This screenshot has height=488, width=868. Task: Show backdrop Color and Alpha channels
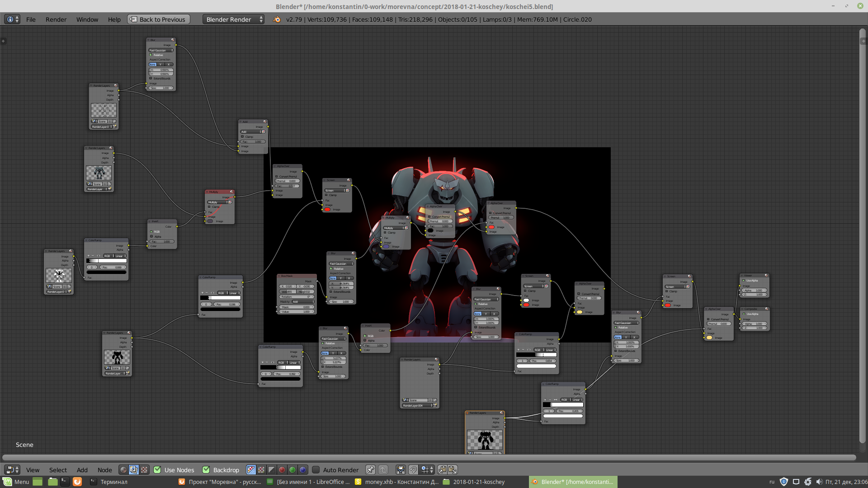[251, 470]
